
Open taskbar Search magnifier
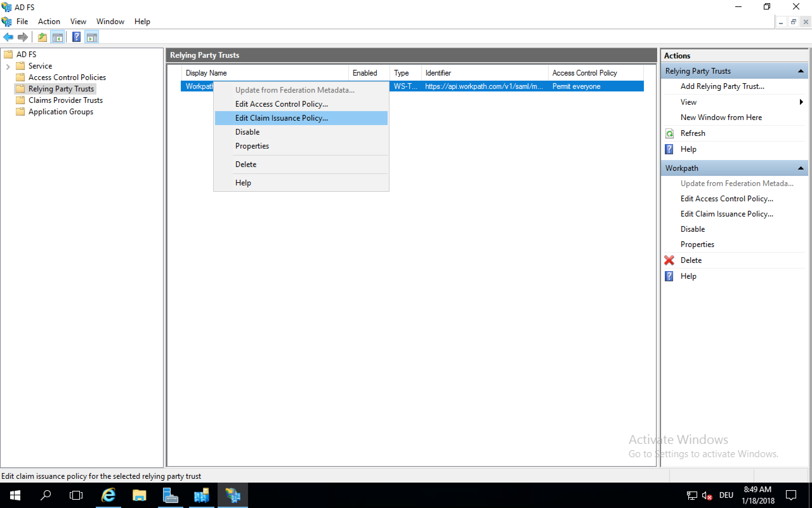[x=46, y=495]
